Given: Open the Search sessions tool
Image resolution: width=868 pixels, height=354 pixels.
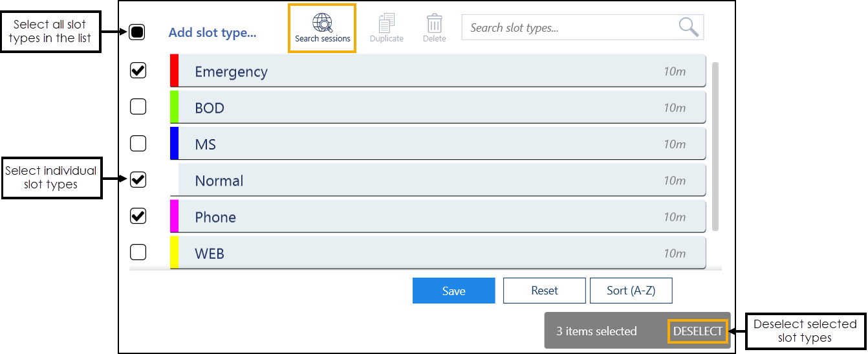Looking at the screenshot, I should click(x=322, y=28).
